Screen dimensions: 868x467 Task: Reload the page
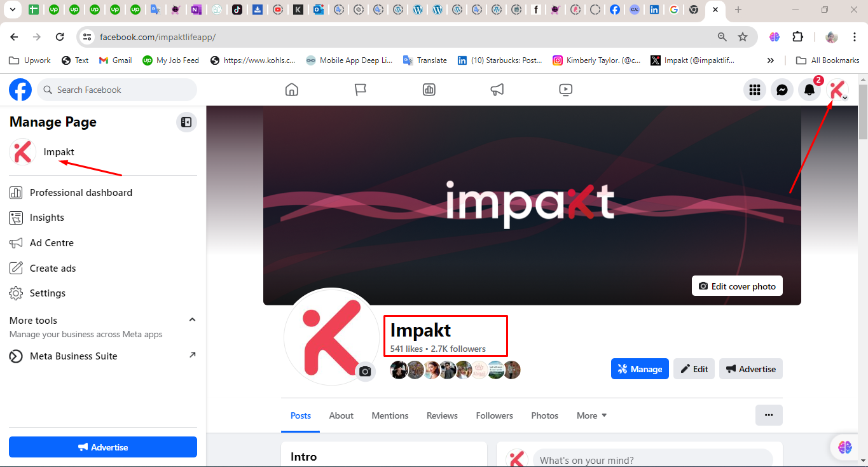pos(60,37)
